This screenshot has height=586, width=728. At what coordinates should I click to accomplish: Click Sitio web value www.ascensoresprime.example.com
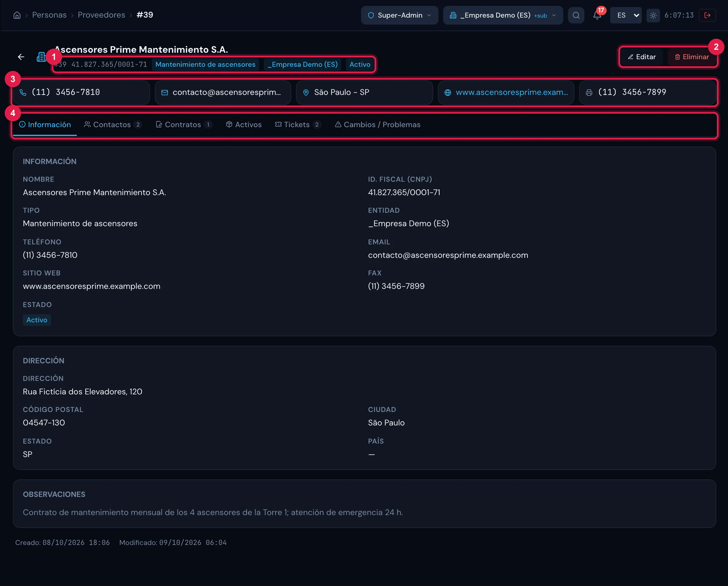[x=91, y=286]
